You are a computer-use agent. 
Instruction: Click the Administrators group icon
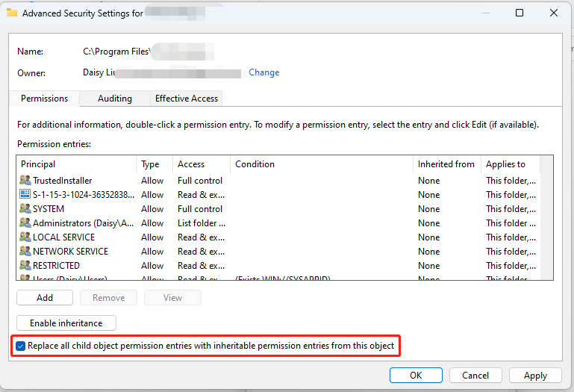click(x=25, y=223)
